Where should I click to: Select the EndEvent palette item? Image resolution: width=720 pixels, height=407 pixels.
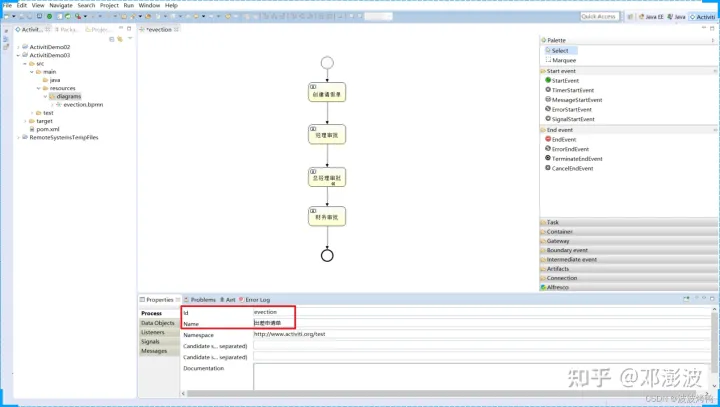point(561,139)
